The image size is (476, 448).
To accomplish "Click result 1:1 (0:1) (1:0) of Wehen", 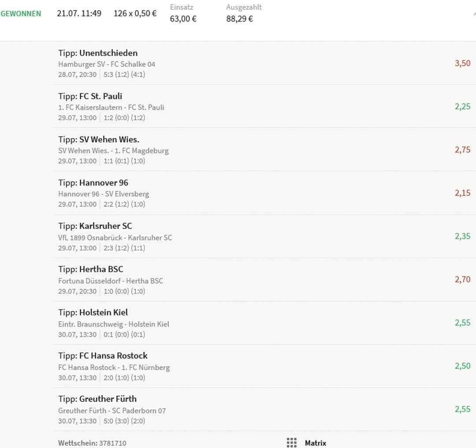I will (124, 161).
